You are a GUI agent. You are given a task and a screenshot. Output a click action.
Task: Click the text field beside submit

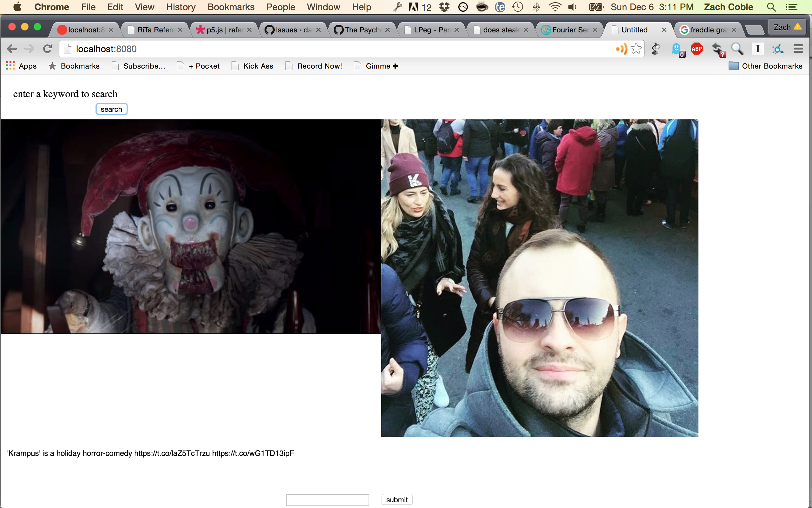[327, 500]
